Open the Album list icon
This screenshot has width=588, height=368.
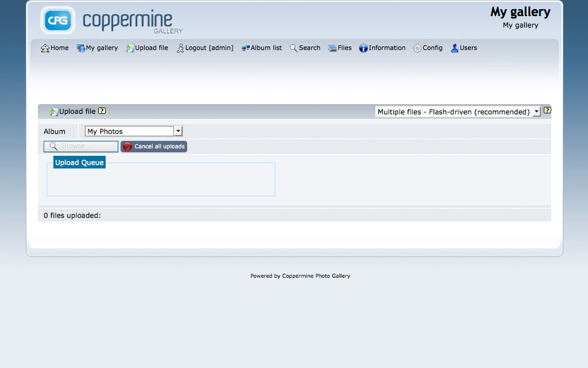coord(246,48)
